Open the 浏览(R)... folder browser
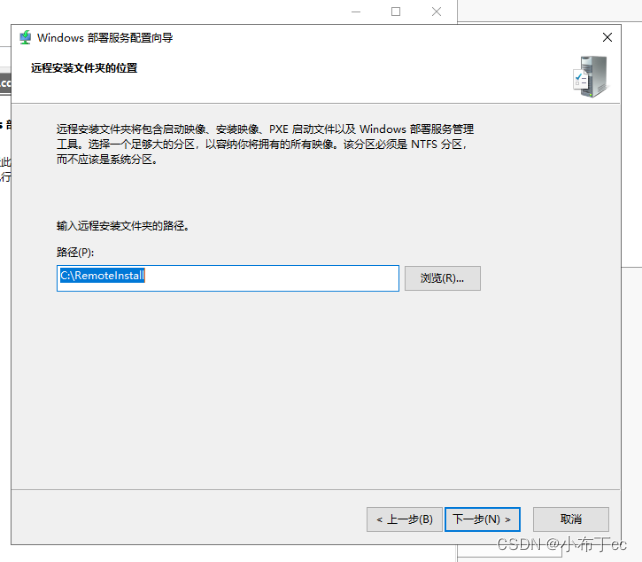Image resolution: width=642 pixels, height=562 pixels. 443,278
